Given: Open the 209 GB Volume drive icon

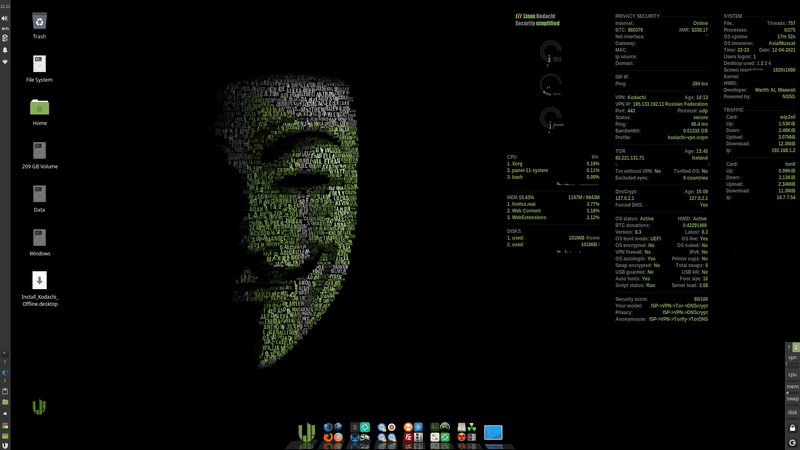Looking at the screenshot, I should (39, 151).
